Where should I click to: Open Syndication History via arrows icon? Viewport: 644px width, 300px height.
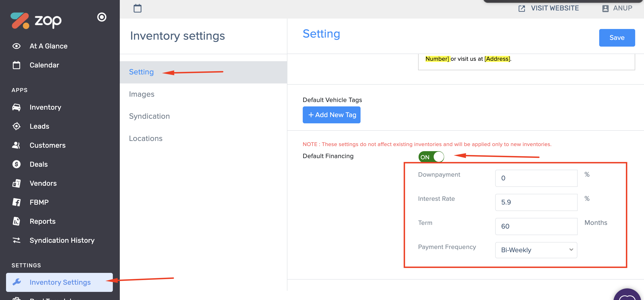point(16,240)
